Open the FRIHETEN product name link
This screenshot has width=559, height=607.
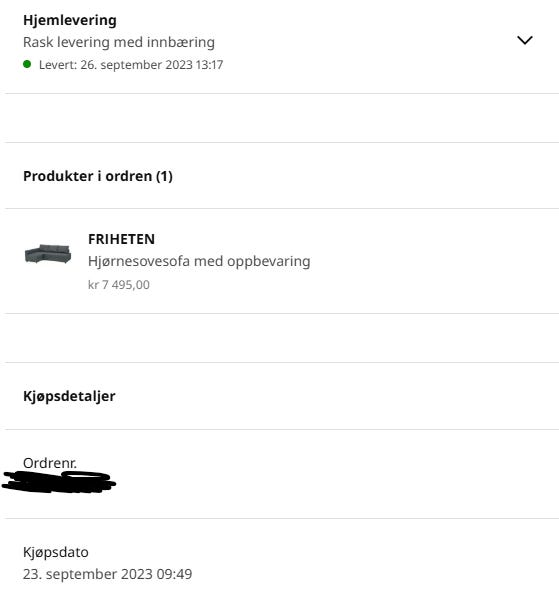pyautogui.click(x=121, y=239)
